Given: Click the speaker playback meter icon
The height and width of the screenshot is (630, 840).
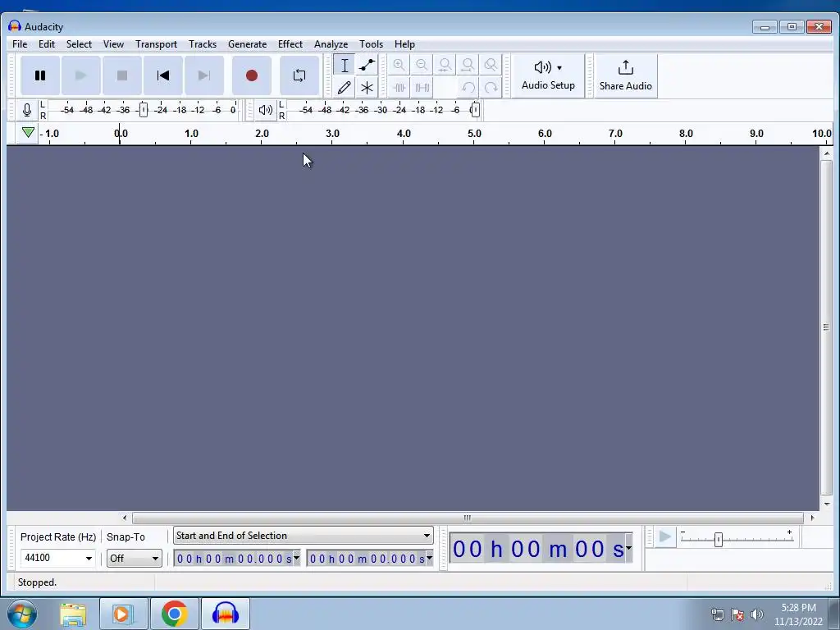Looking at the screenshot, I should click(265, 111).
